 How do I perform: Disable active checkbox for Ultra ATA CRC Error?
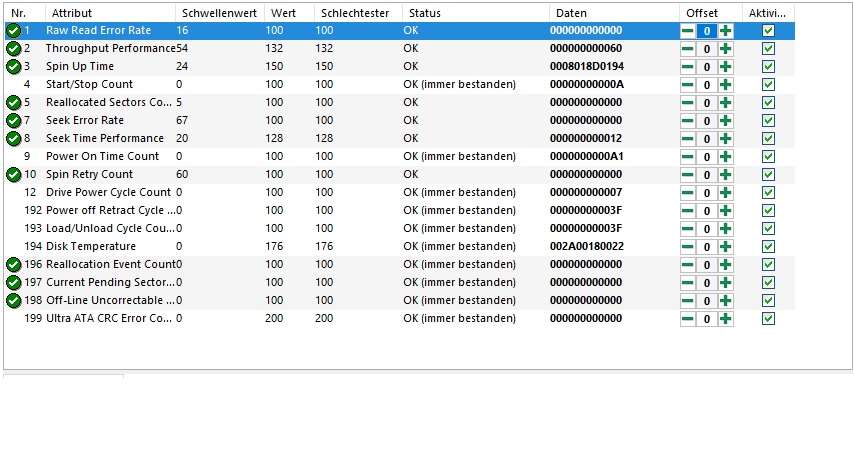[x=768, y=319]
